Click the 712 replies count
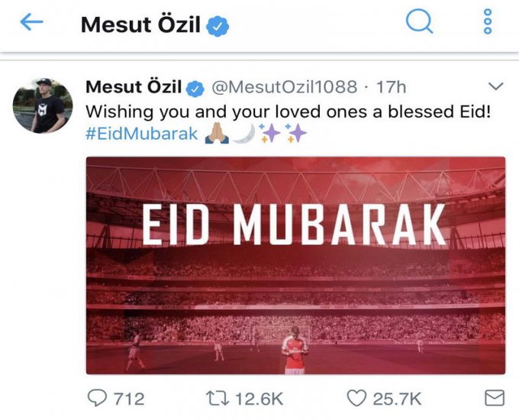The width and height of the screenshot is (519, 420). pos(129,399)
